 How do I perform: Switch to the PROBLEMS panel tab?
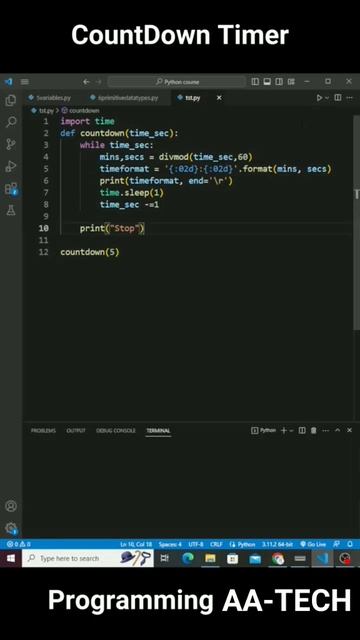pos(43,431)
